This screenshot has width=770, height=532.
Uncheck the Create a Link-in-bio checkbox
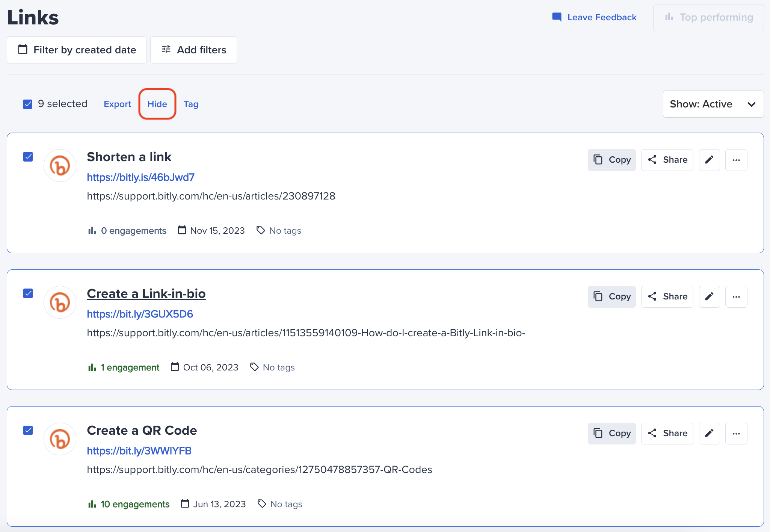coord(28,293)
